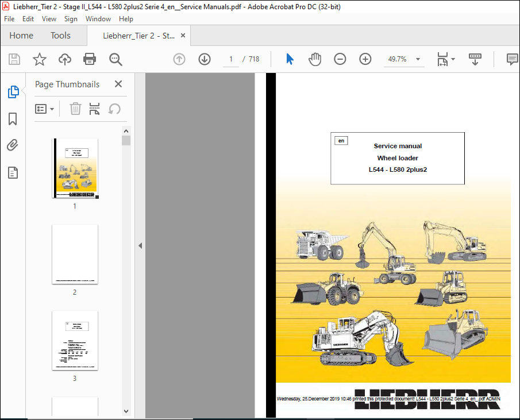Open the Find text magnifier tool
520x420 pixels.
pyautogui.click(x=115, y=59)
